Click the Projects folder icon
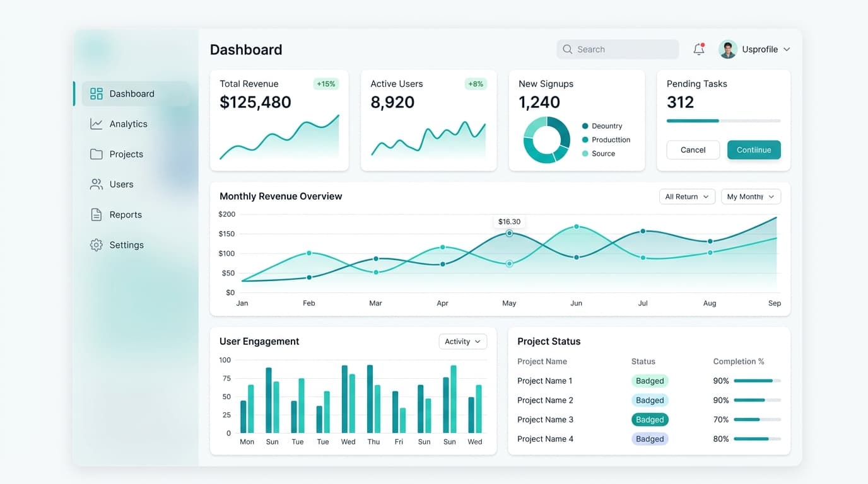The image size is (868, 484). pos(97,154)
